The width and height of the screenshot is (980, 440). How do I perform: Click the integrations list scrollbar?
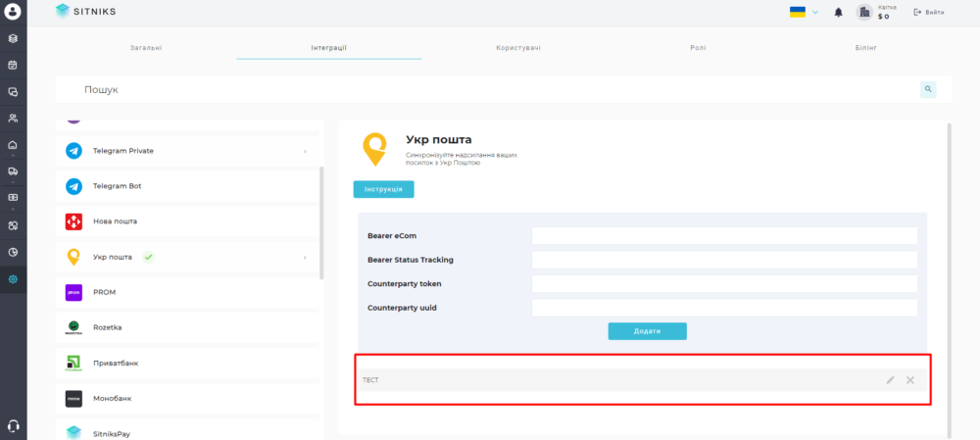[321, 222]
